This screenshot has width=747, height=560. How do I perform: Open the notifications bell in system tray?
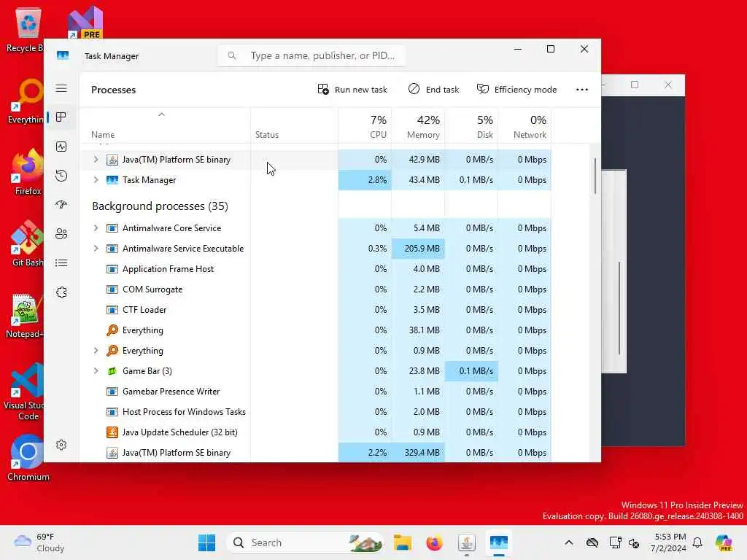click(697, 542)
